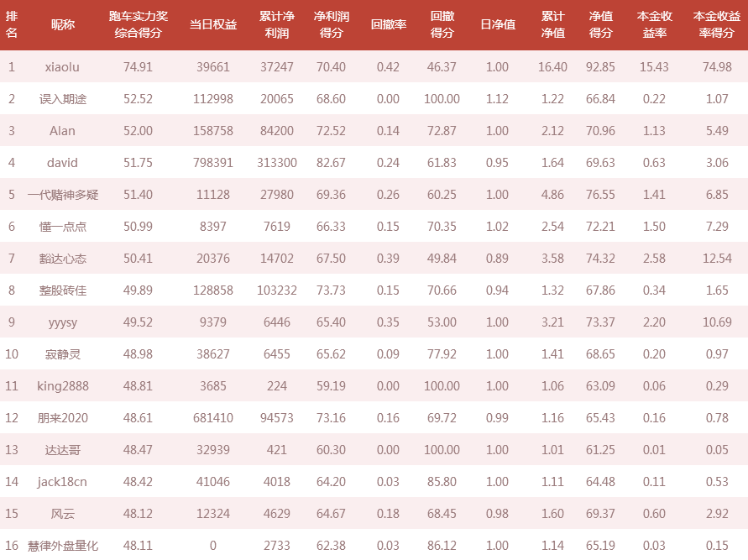The height and width of the screenshot is (560, 748).
Task: Click xiaolu's comprehensive score 74.91
Action: tap(138, 67)
